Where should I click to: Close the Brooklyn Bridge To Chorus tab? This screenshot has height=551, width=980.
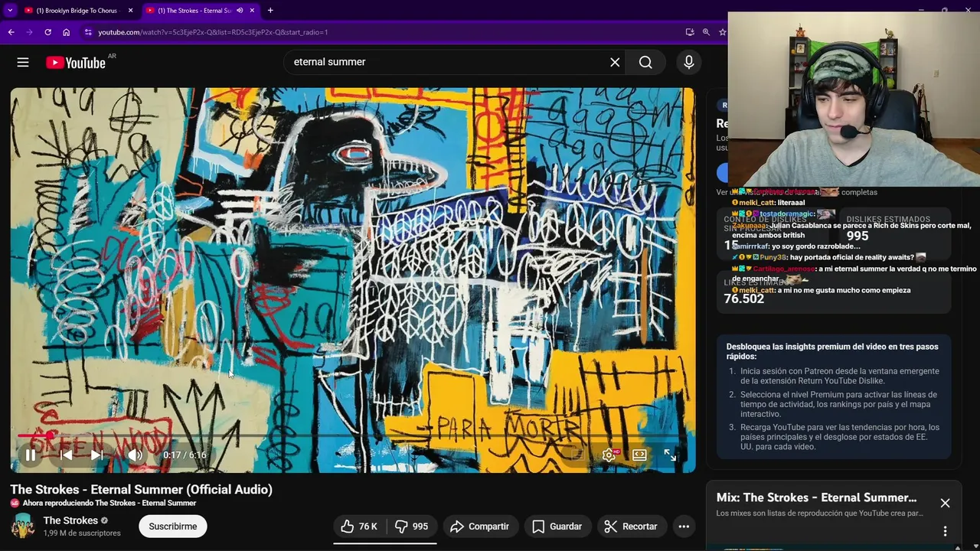[x=130, y=11]
